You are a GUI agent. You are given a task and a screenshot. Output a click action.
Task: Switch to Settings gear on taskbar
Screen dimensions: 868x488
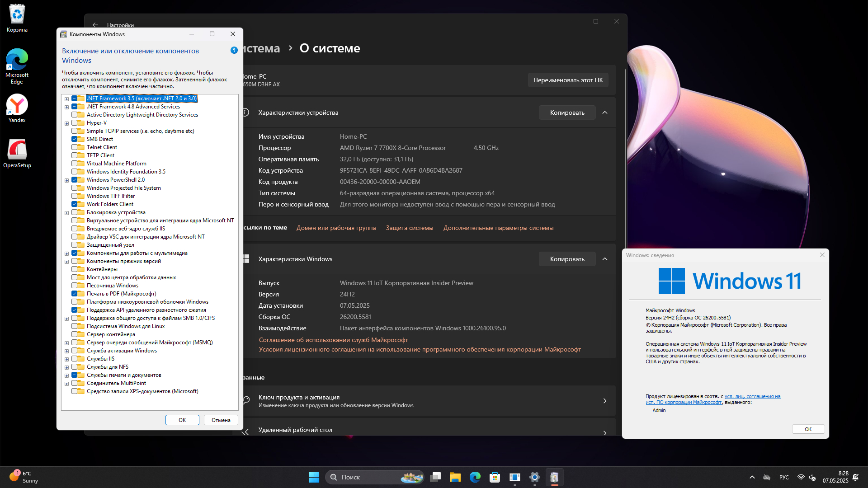click(535, 477)
